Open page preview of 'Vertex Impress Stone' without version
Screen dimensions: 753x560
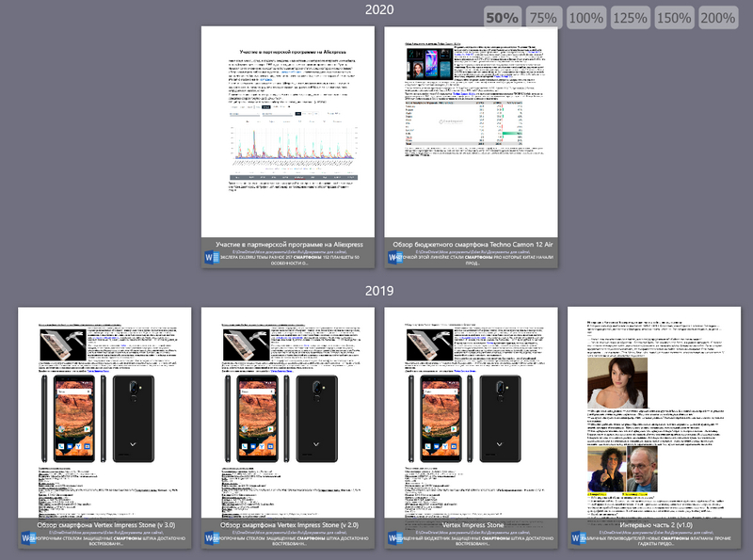[x=471, y=412]
